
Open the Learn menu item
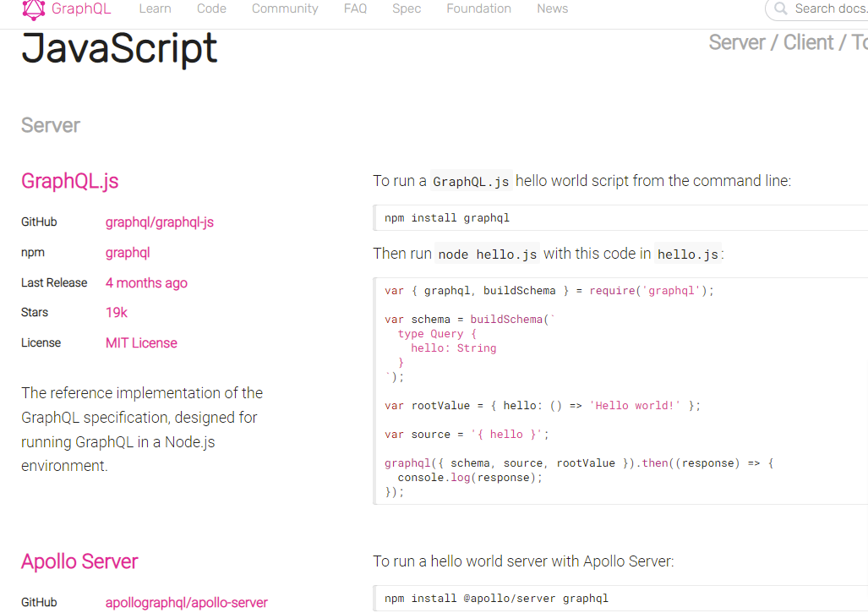[x=155, y=8]
